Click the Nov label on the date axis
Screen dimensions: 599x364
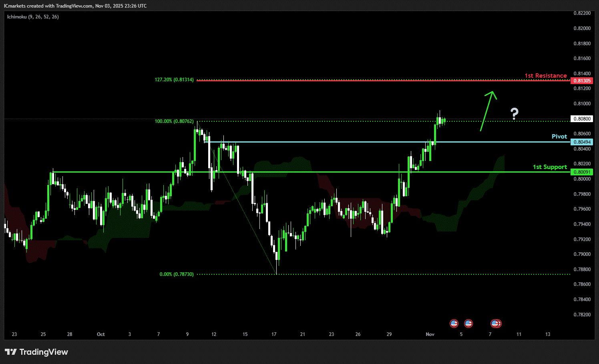click(x=430, y=334)
